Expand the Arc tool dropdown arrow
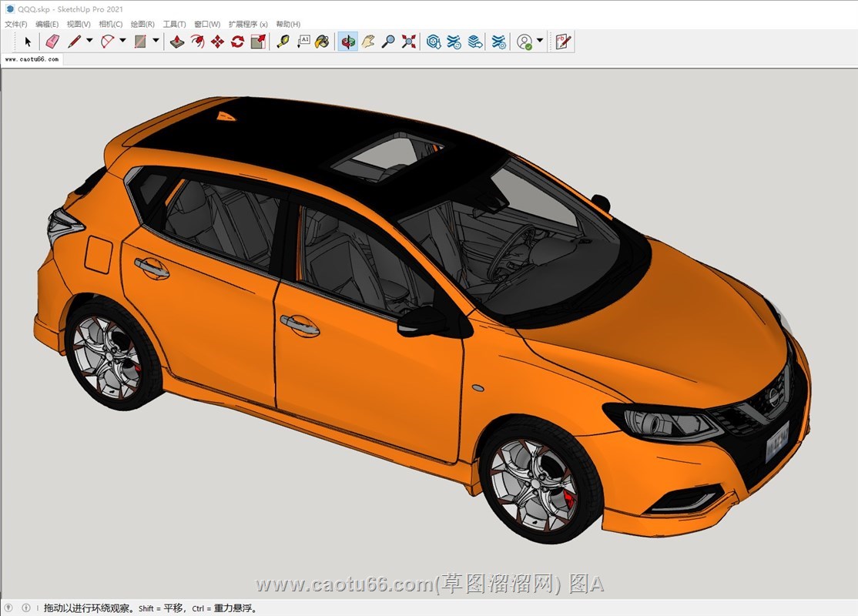The width and height of the screenshot is (858, 616). click(x=122, y=41)
